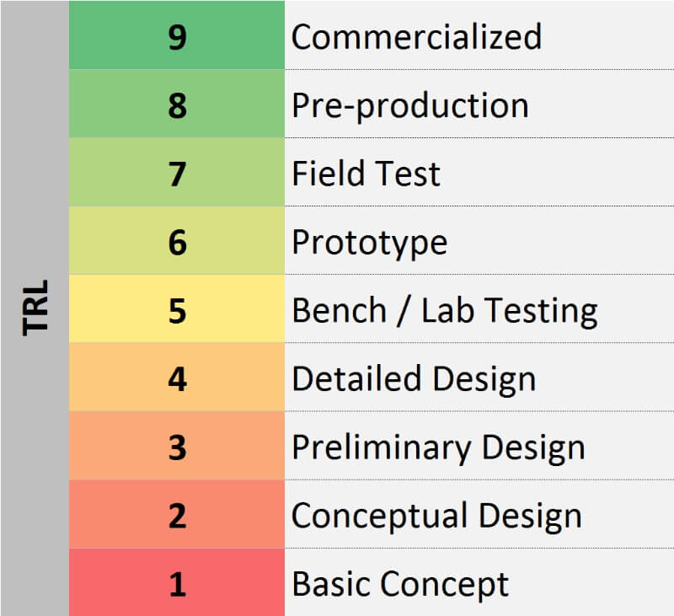Click the red cell numbered 1
The height and width of the screenshot is (616, 674).
point(177,582)
